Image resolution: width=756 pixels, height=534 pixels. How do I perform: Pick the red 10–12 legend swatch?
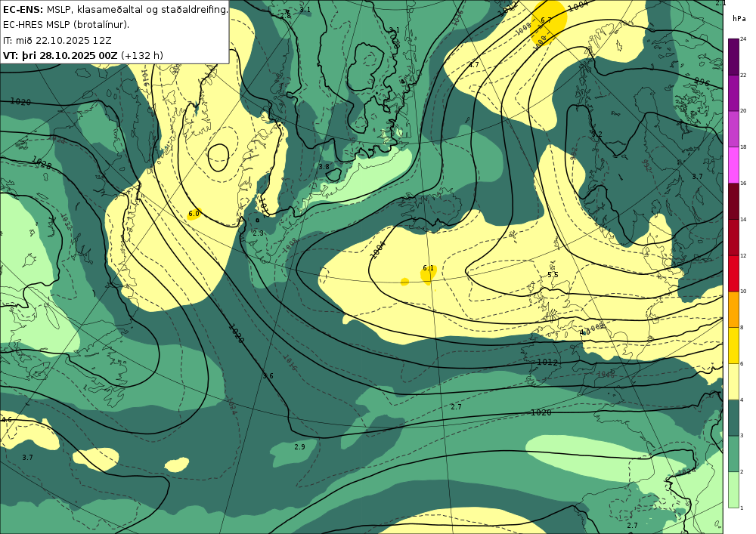(x=733, y=273)
